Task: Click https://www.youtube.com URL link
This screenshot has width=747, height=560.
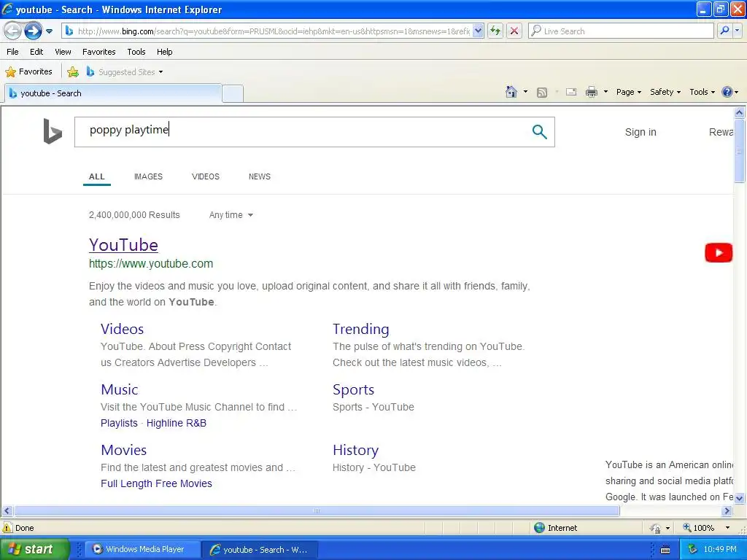Action: pyautogui.click(x=151, y=264)
